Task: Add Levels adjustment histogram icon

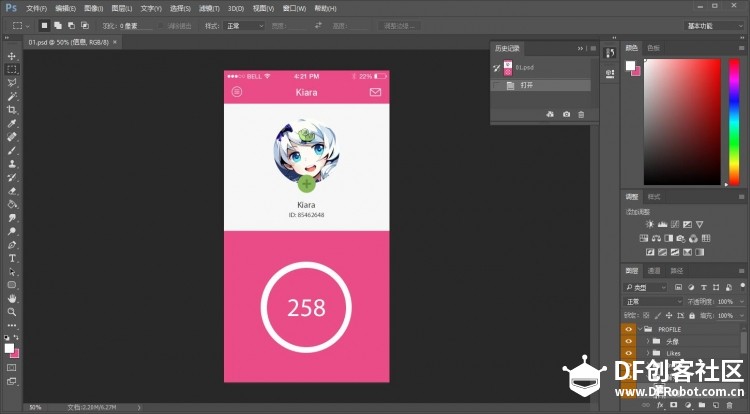Action: point(662,224)
